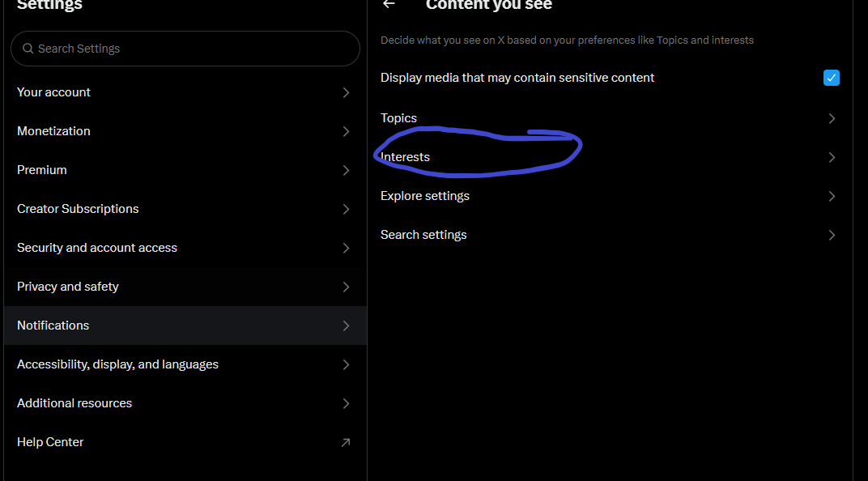Viewport: 868px width, 481px height.
Task: Open Monetization settings
Action: click(x=185, y=131)
